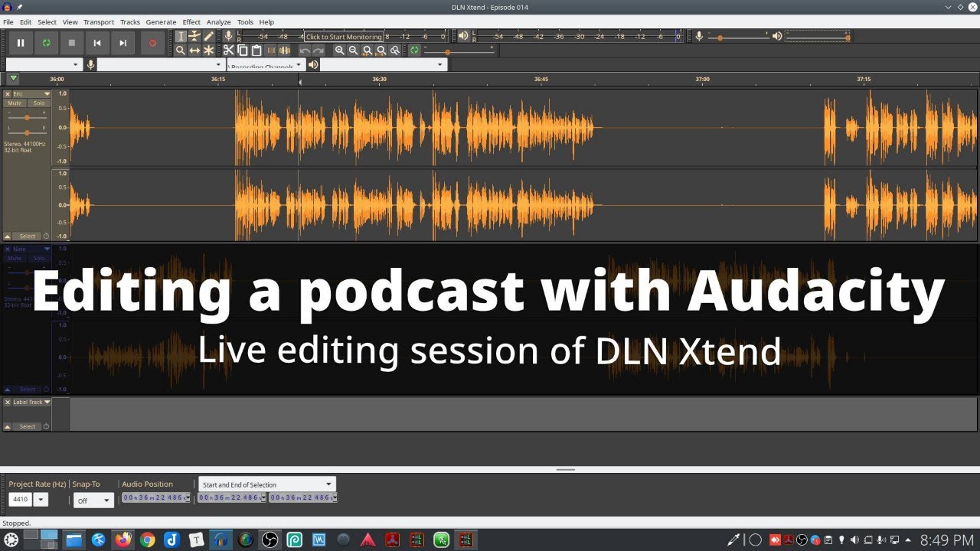
Task: Open the Tracks menu
Action: (130, 22)
